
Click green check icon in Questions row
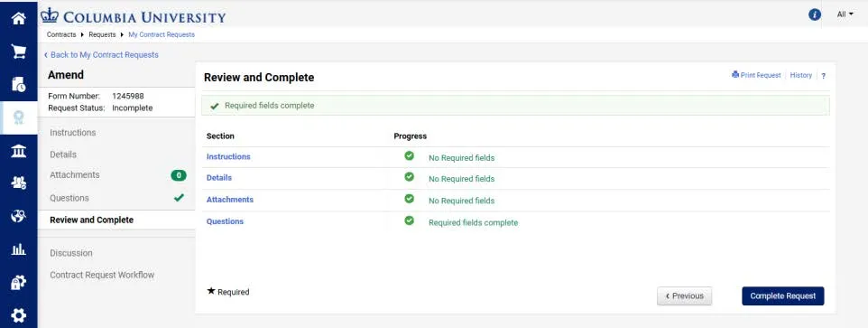click(x=409, y=220)
